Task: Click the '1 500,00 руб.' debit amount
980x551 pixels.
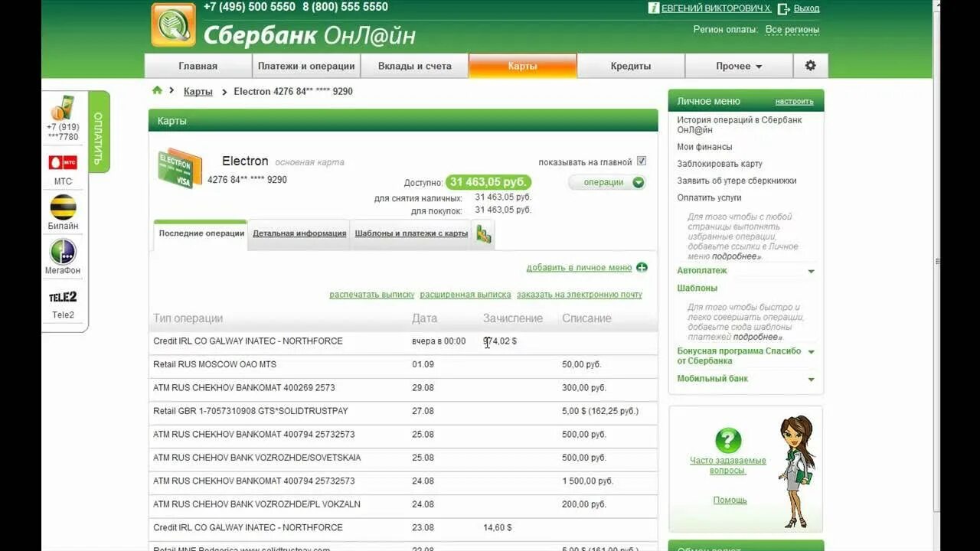Action: pos(587,481)
